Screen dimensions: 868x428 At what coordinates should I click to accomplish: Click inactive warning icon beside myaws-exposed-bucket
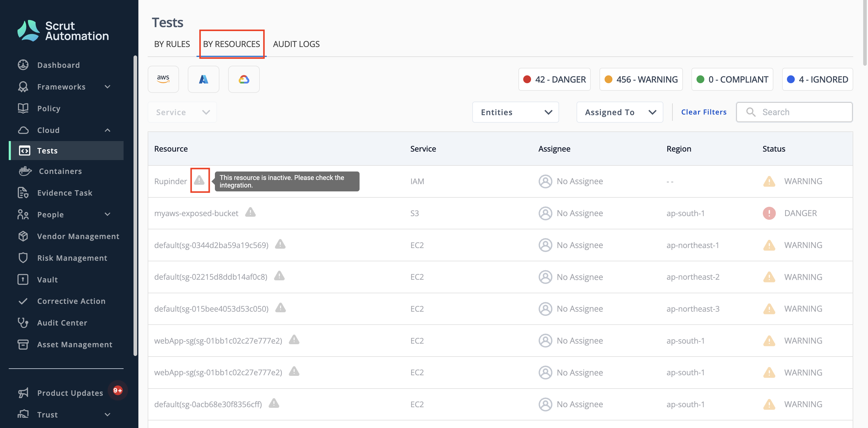pos(250,212)
